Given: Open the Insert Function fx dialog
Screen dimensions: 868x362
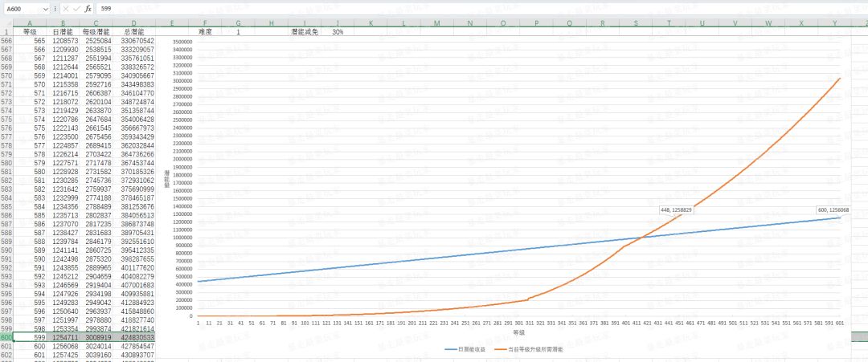Looking at the screenshot, I should 88,9.
